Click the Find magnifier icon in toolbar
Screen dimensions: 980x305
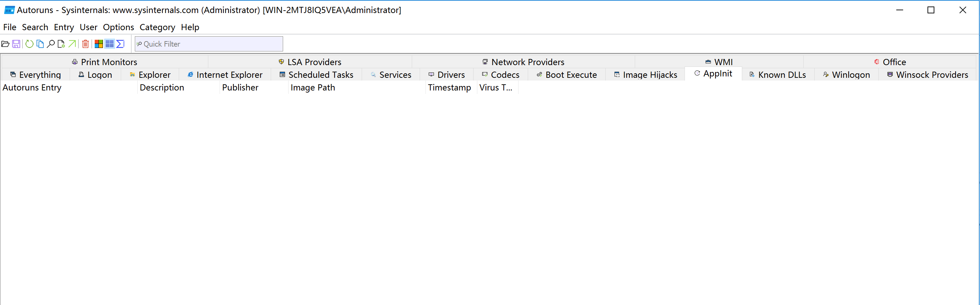(50, 44)
